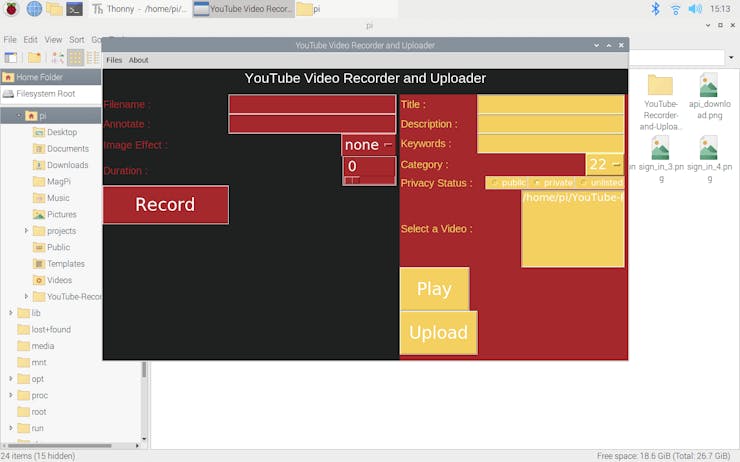Viewport: 740px width, 462px height.
Task: Select the mnt folder in the tree
Action: point(32,362)
